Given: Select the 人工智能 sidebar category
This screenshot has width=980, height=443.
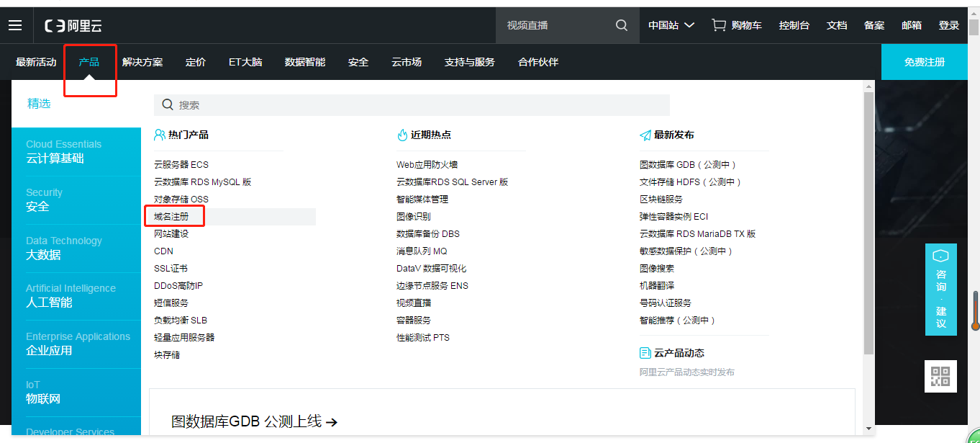Looking at the screenshot, I should [x=76, y=296].
